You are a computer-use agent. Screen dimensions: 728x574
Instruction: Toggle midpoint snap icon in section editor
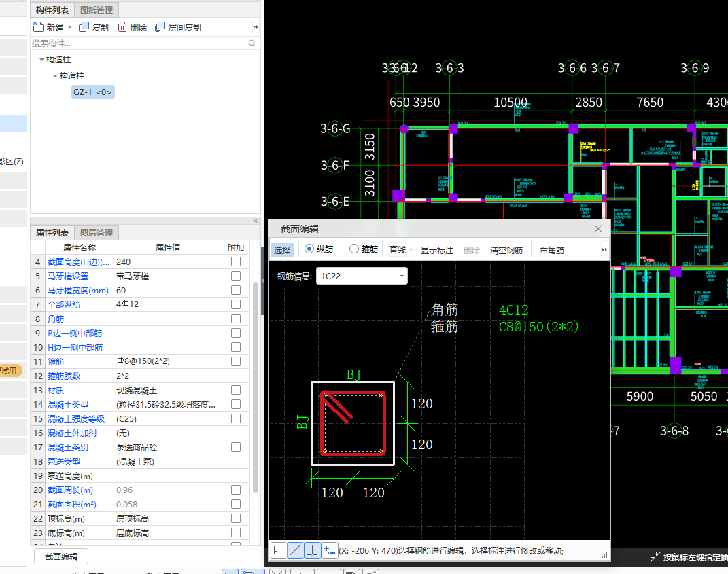click(296, 551)
